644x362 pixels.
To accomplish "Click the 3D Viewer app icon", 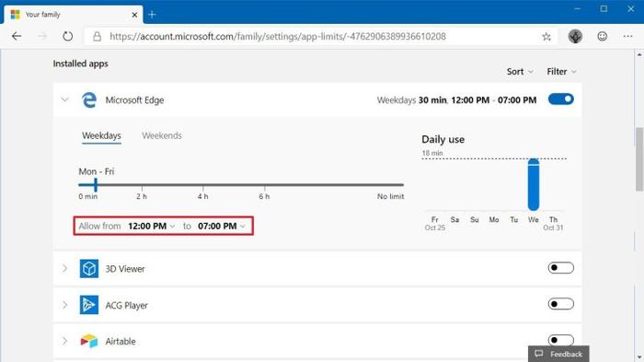I will 88,269.
